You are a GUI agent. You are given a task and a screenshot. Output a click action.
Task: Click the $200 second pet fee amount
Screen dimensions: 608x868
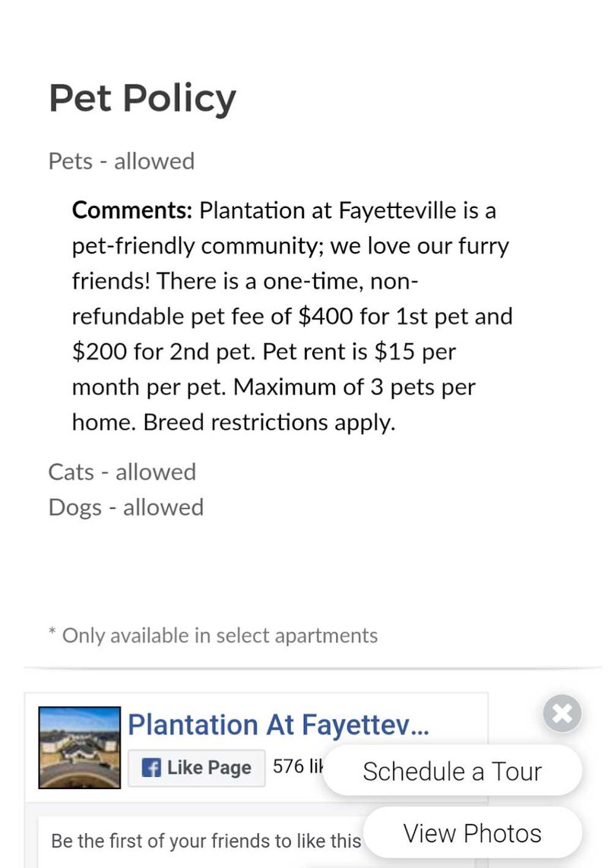[99, 352]
